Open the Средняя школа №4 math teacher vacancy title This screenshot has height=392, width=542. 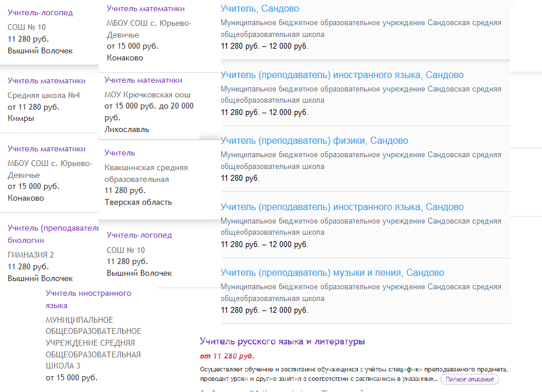pyautogui.click(x=46, y=80)
